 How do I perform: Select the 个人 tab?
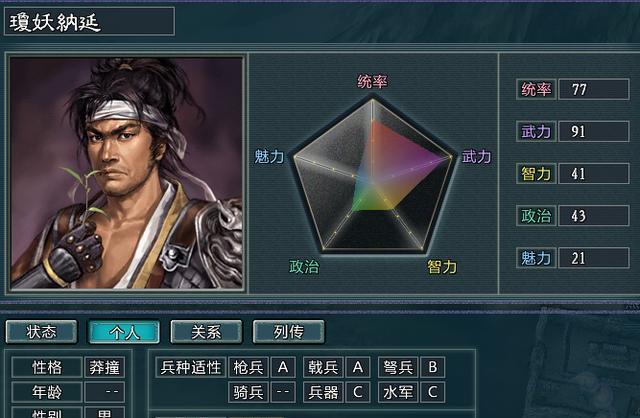coord(124,332)
